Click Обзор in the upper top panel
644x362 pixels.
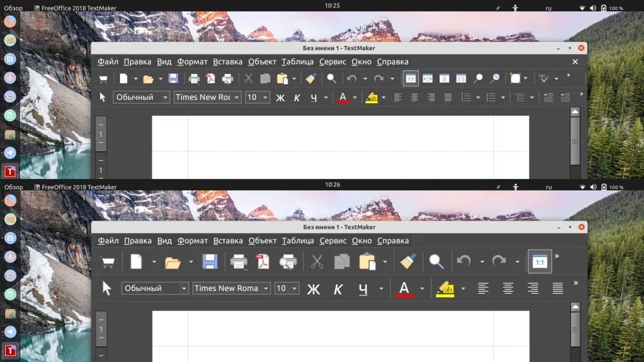[x=14, y=8]
